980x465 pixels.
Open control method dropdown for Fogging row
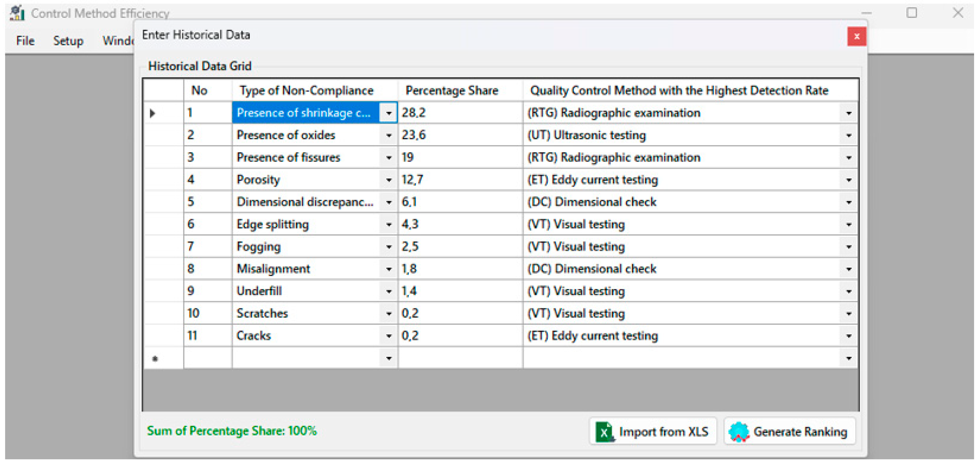pos(848,247)
